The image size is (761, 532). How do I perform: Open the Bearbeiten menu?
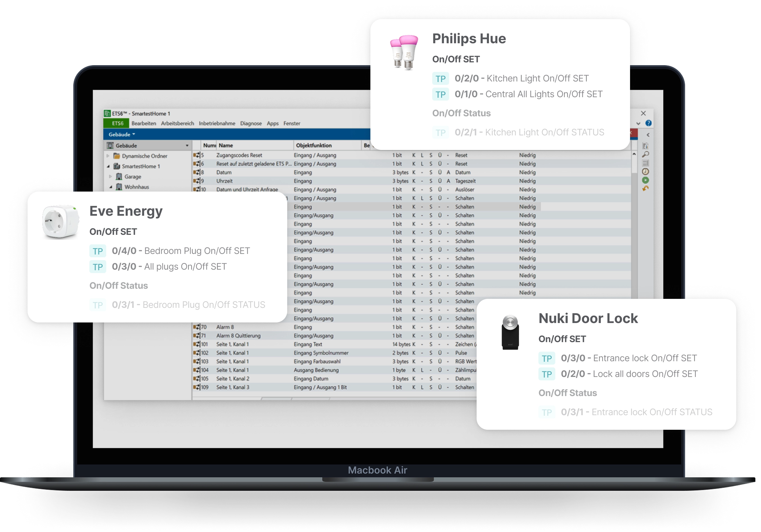(144, 124)
